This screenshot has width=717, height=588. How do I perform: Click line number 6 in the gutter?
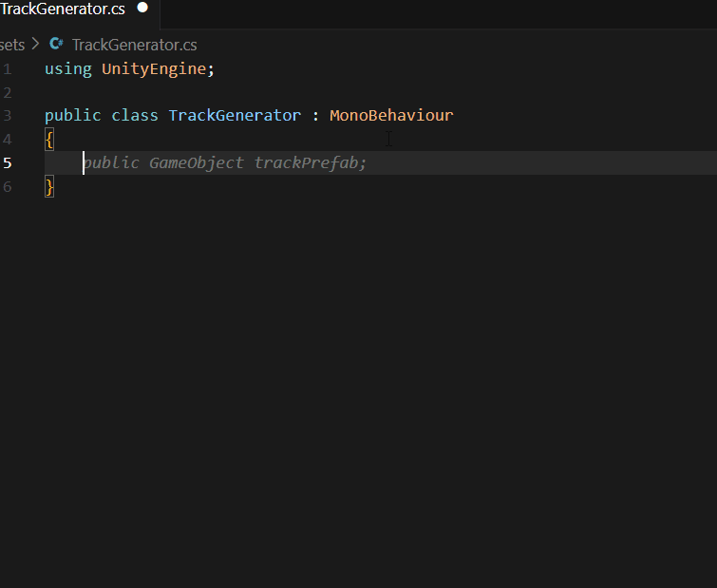(x=7, y=186)
